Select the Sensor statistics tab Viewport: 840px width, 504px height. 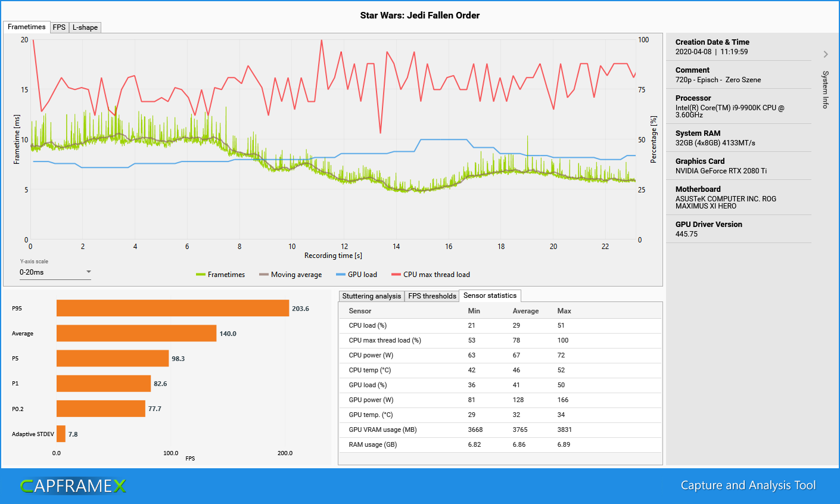coord(490,295)
